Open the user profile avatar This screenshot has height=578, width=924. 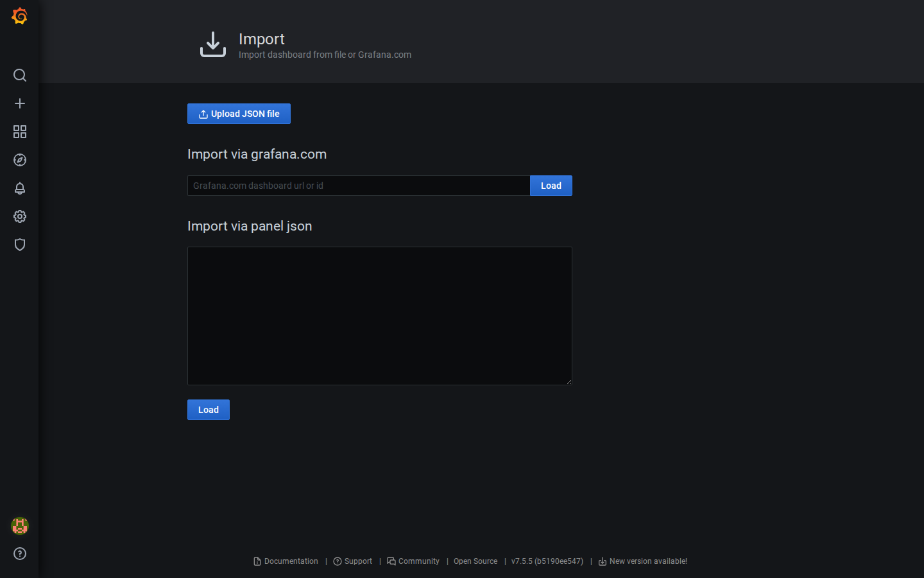point(20,526)
